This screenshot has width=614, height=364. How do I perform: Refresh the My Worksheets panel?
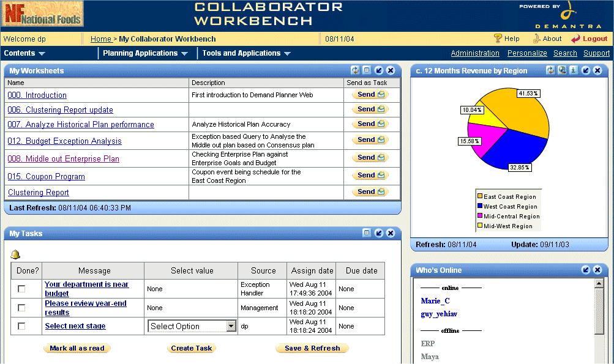coord(355,70)
